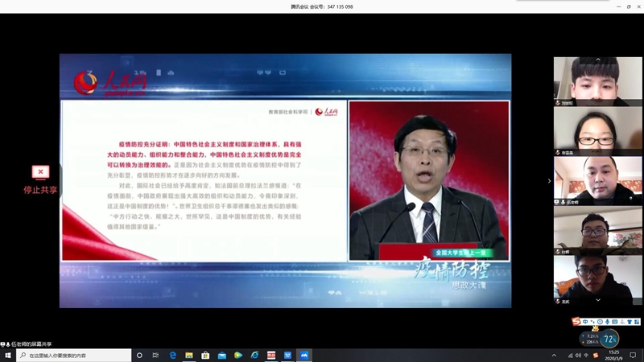Open Task View on the taskbar
Screen dimensions: 644x362
(155, 356)
